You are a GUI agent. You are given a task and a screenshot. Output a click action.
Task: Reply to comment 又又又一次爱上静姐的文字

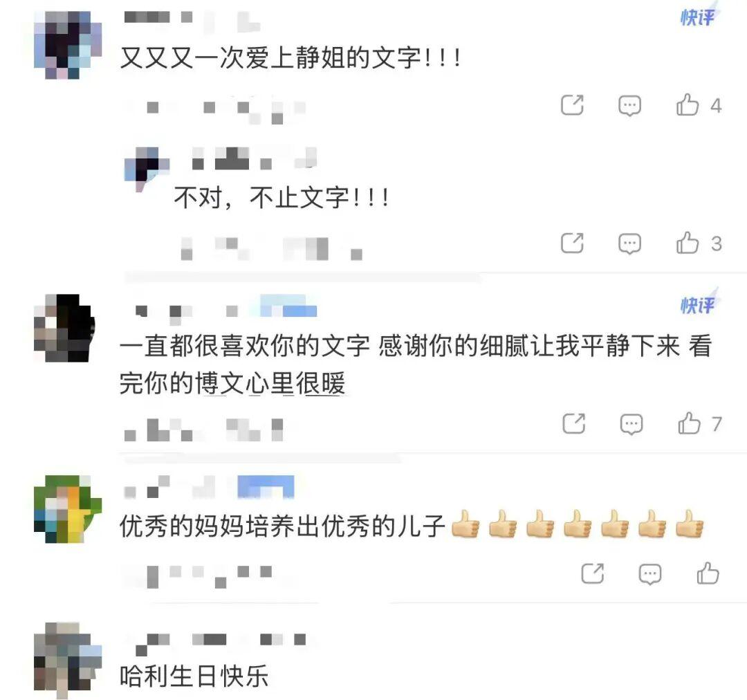click(629, 105)
